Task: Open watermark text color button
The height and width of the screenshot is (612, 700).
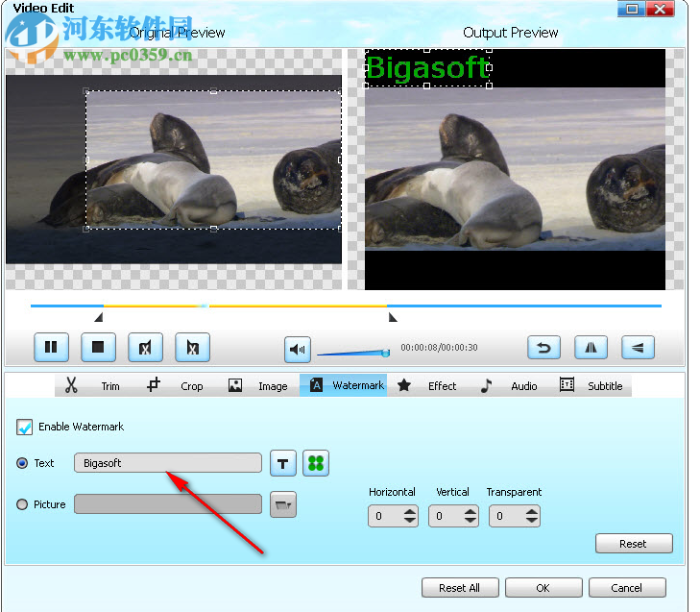Action: click(x=316, y=463)
